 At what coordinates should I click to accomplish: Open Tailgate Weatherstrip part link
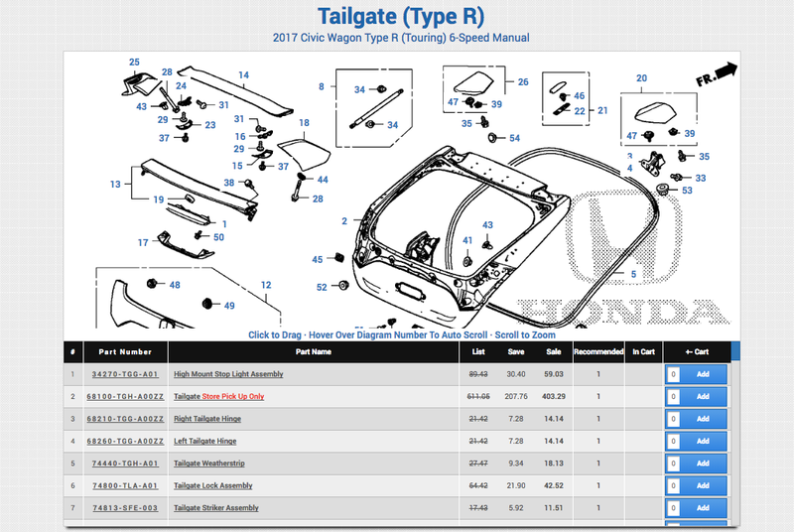coord(209,464)
